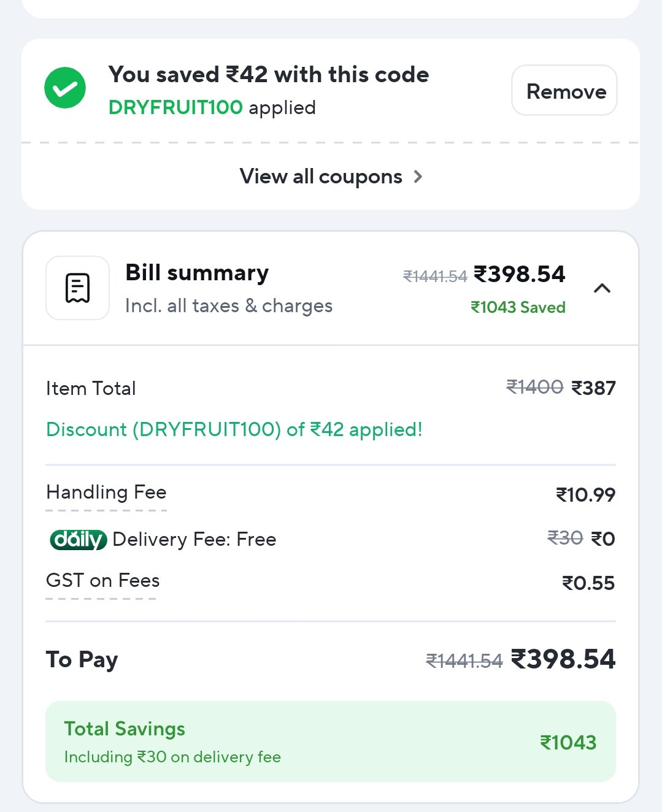Click the ₹1043 Saved label
This screenshot has width=662, height=812.
pos(518,307)
